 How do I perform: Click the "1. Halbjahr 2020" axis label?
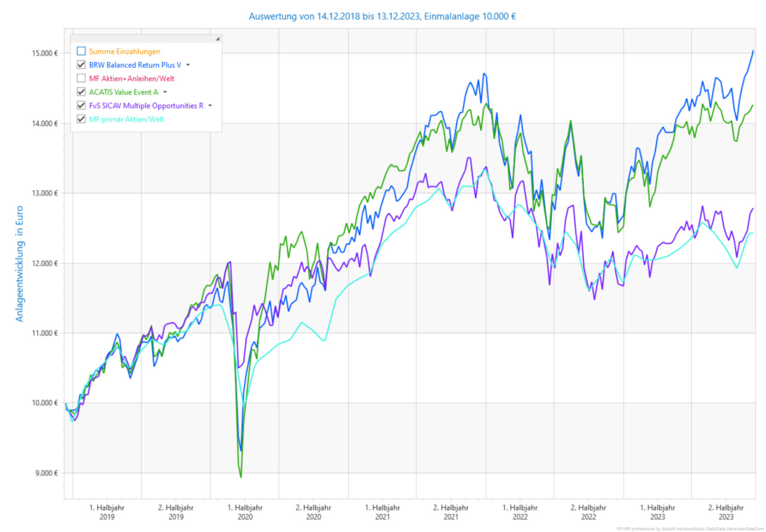pos(245,511)
